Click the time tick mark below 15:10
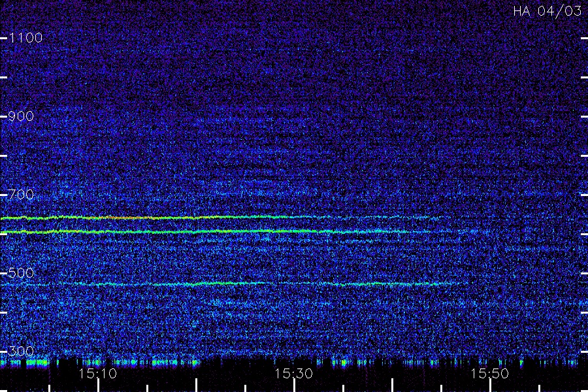Screen dimensions: 588x392 point(98,385)
